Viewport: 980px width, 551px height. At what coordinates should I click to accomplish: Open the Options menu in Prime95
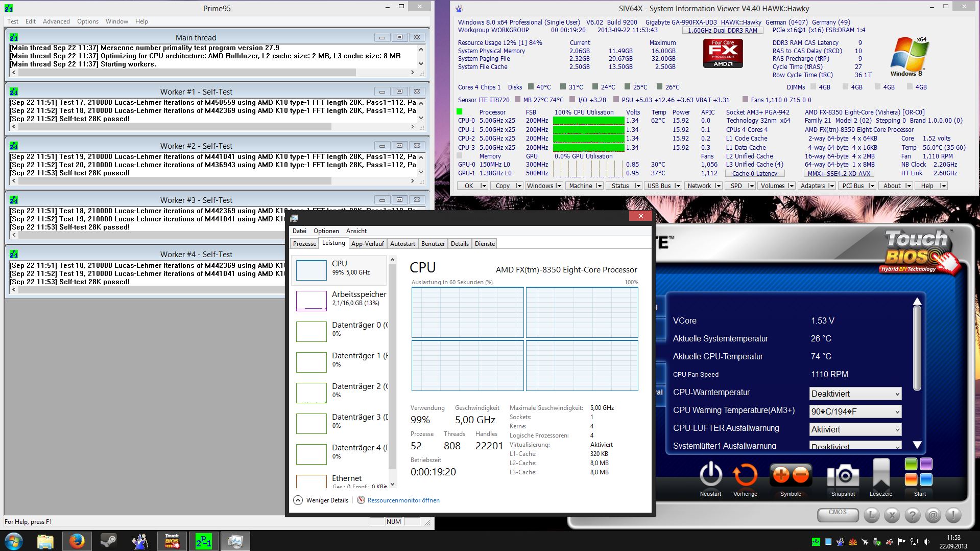point(88,21)
